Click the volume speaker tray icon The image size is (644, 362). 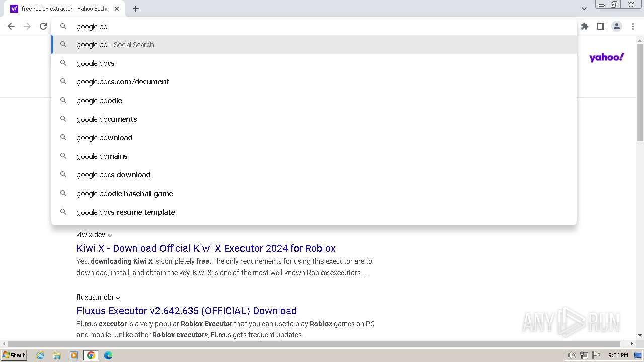point(572,355)
